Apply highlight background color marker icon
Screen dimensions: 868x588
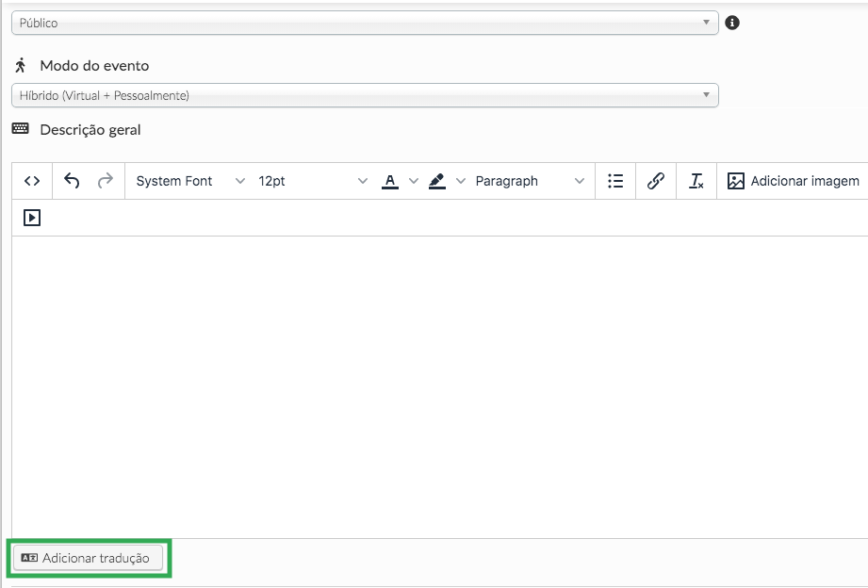tap(436, 181)
